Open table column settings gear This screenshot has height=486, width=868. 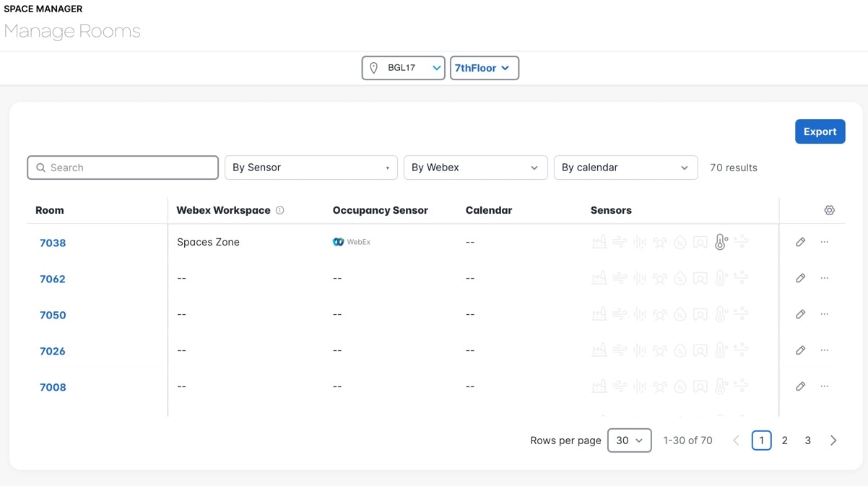click(829, 210)
